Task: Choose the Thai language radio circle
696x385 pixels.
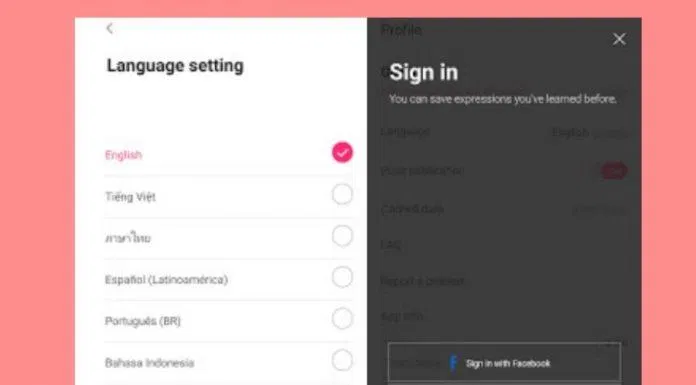Action: point(342,236)
